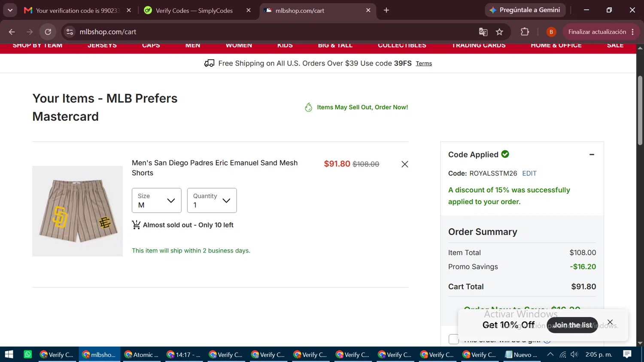This screenshot has width=644, height=362.
Task: Open the JERSEYS navigation menu
Action: tap(102, 45)
